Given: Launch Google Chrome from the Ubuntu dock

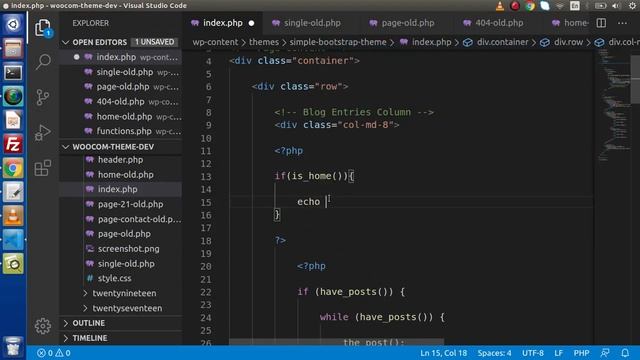Looking at the screenshot, I should 13,168.
